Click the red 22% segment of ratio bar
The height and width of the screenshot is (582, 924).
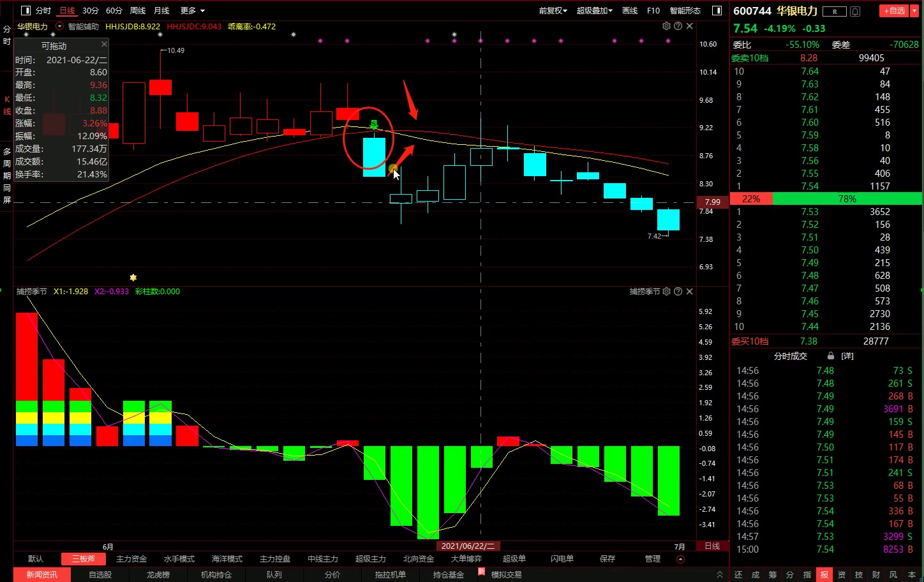coord(751,199)
